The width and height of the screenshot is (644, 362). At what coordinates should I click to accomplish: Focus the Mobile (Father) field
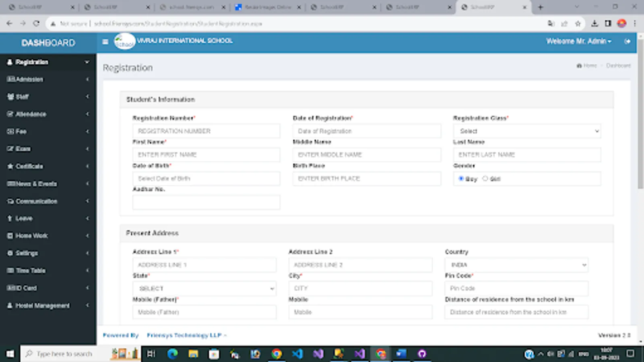click(204, 312)
